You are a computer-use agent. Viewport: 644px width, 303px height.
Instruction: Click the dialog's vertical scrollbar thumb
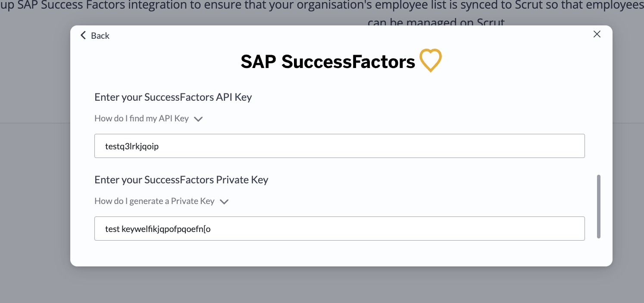[598, 206]
